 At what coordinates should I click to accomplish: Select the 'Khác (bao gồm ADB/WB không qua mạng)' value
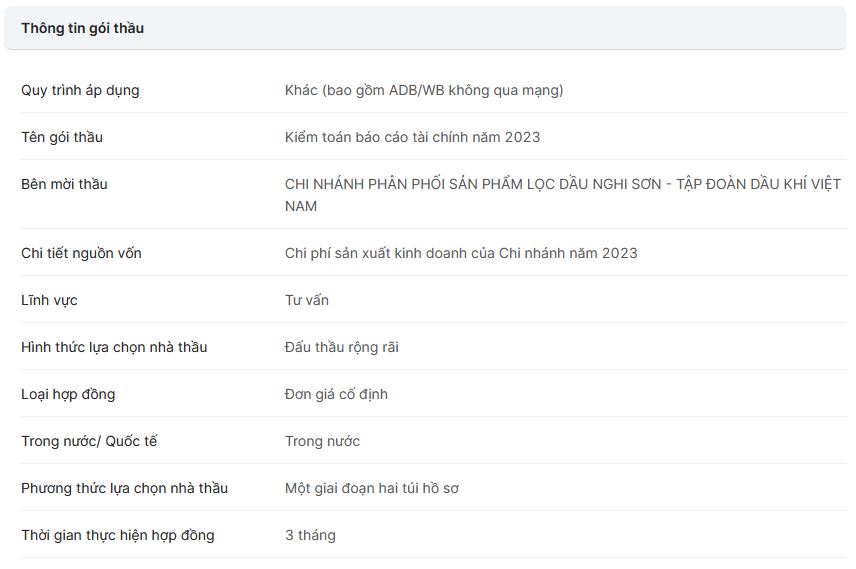point(424,90)
